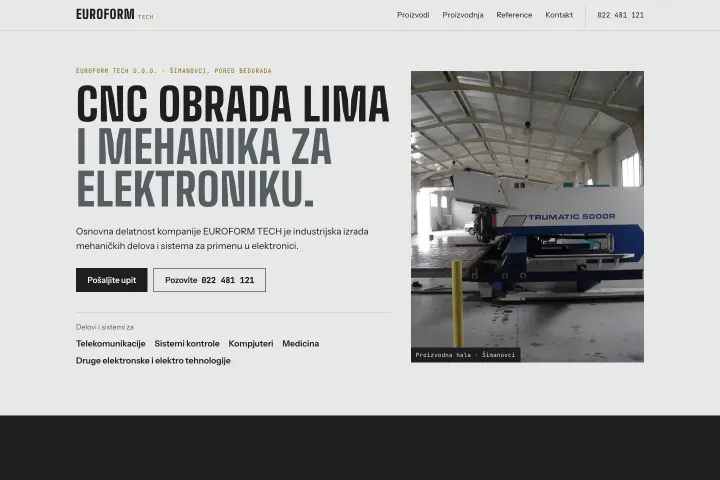The height and width of the screenshot is (480, 720).
Task: Click the Delovi i sistemi za label
Action: pos(105,327)
